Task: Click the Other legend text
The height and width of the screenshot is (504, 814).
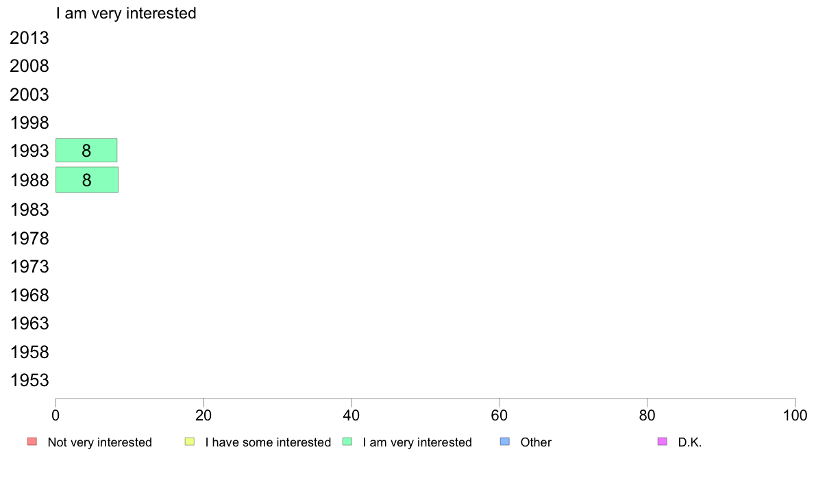Action: coord(536,442)
